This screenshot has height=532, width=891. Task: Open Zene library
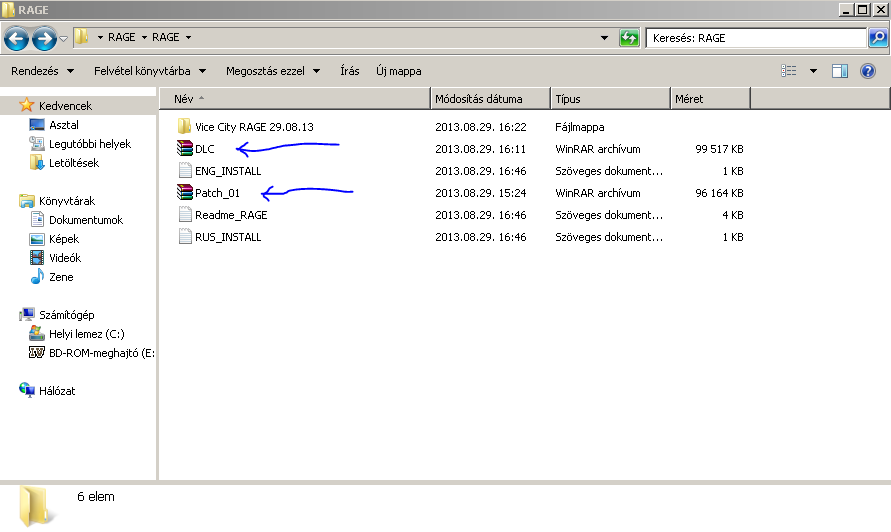[61, 277]
